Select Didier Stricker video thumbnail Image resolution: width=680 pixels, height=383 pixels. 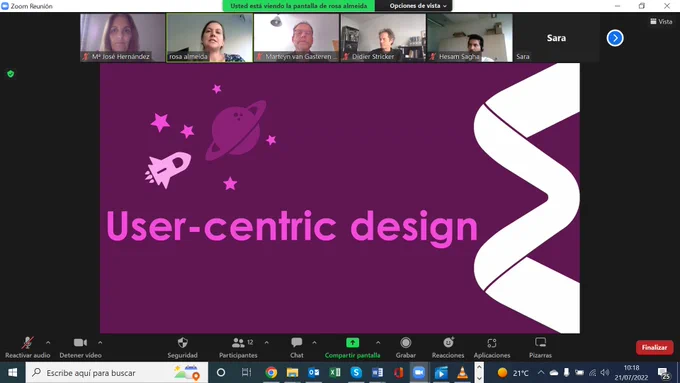pos(383,38)
